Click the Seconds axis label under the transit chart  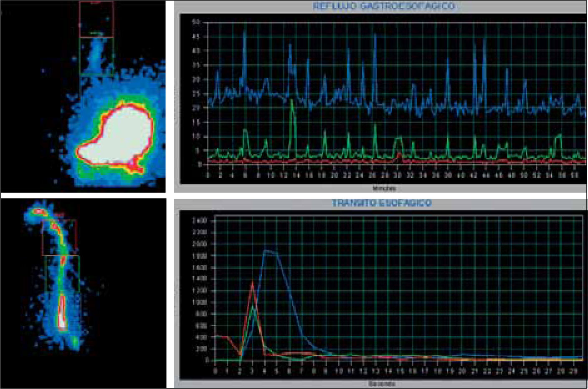tap(382, 383)
